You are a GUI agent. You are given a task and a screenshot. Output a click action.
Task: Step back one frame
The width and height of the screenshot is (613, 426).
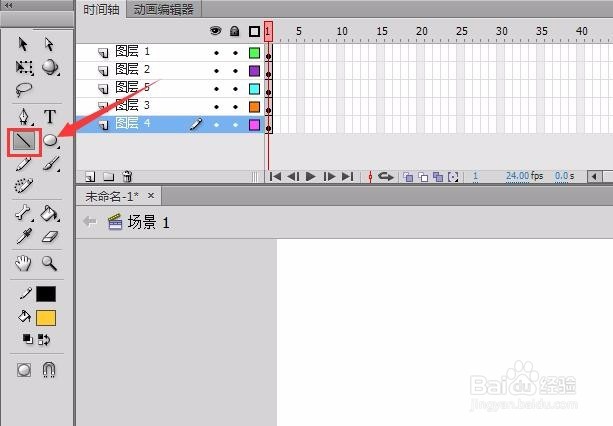click(x=293, y=177)
